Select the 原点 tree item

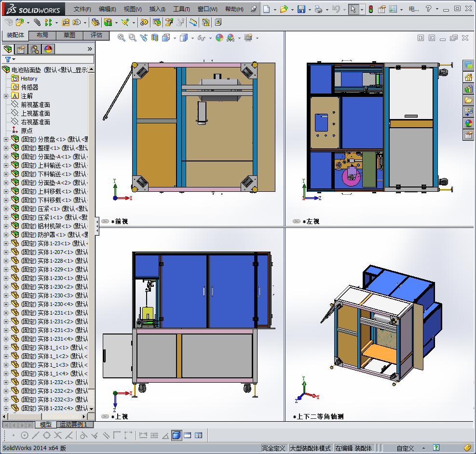pos(27,131)
